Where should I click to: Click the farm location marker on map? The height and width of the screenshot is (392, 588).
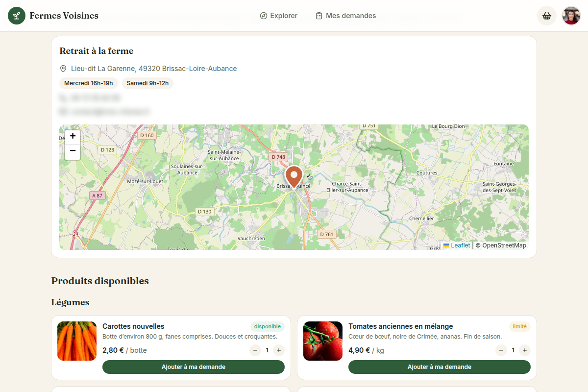tap(294, 177)
